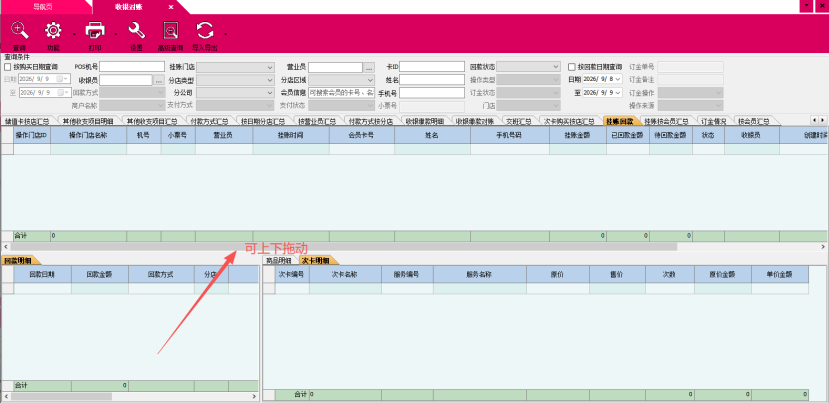Click the 导入导出 refresh-arrows icon
The height and width of the screenshot is (403, 829).
coord(205,30)
